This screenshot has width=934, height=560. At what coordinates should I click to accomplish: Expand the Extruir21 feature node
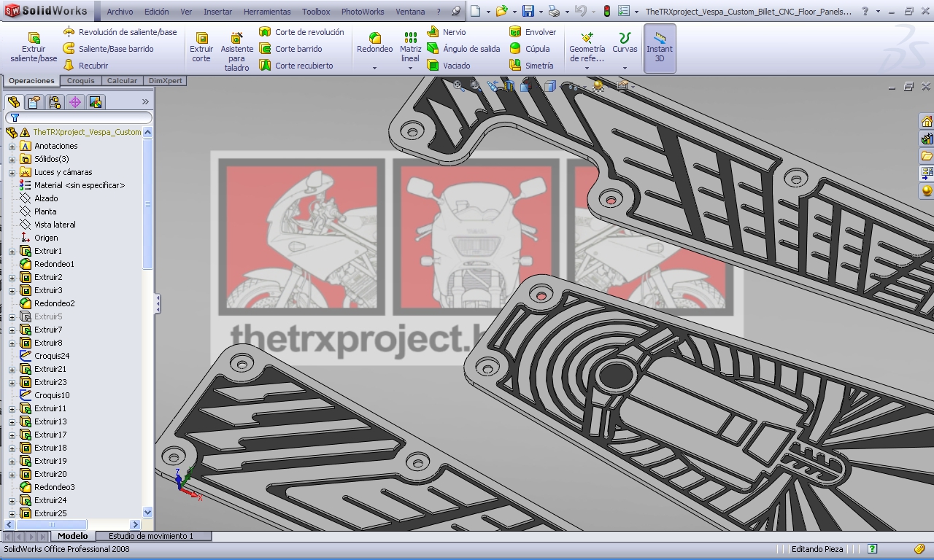[x=12, y=369]
